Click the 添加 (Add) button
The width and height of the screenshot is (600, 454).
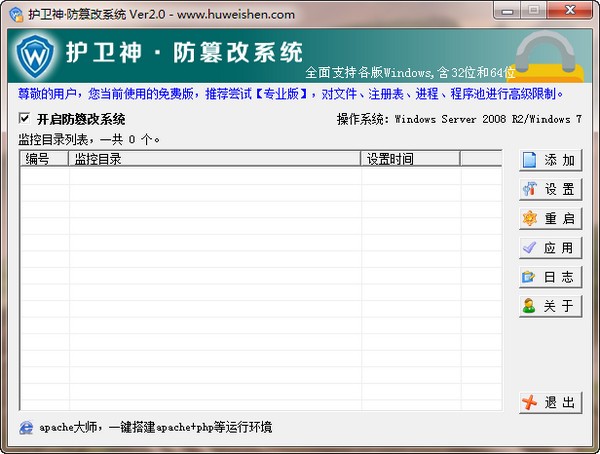coord(549,160)
